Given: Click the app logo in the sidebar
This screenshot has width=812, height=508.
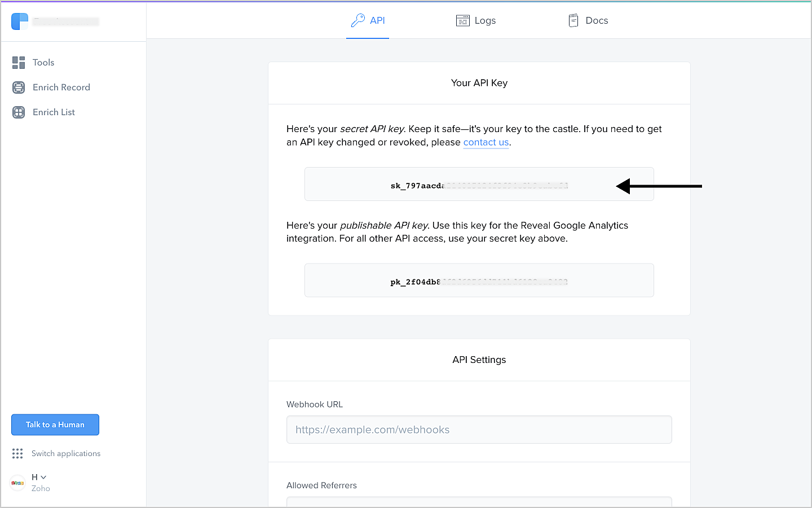Looking at the screenshot, I should click(20, 21).
